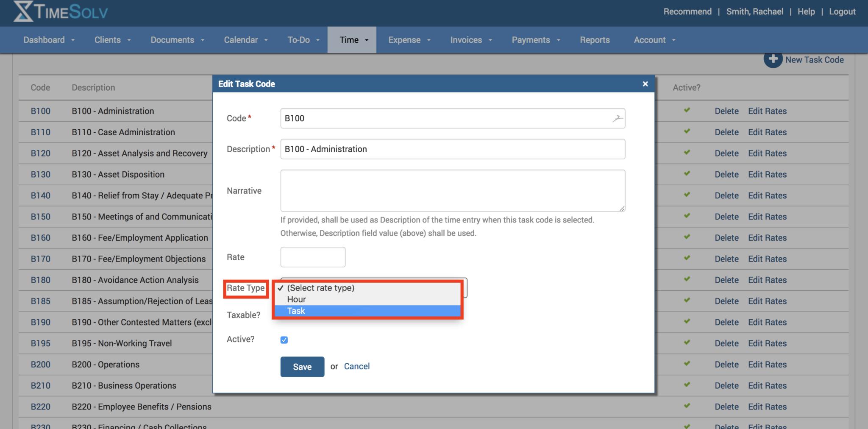The image size is (868, 429).
Task: Select Task in Rate Type dropdown
Action: [x=296, y=311]
